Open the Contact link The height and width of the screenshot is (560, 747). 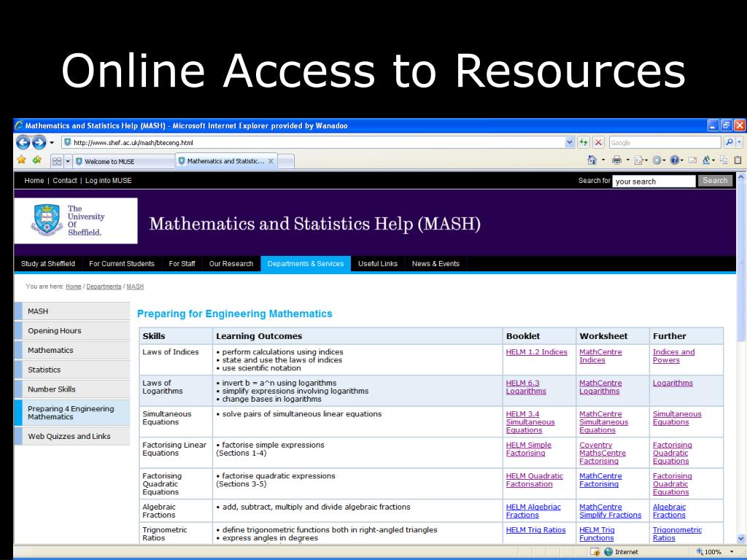[x=65, y=181]
